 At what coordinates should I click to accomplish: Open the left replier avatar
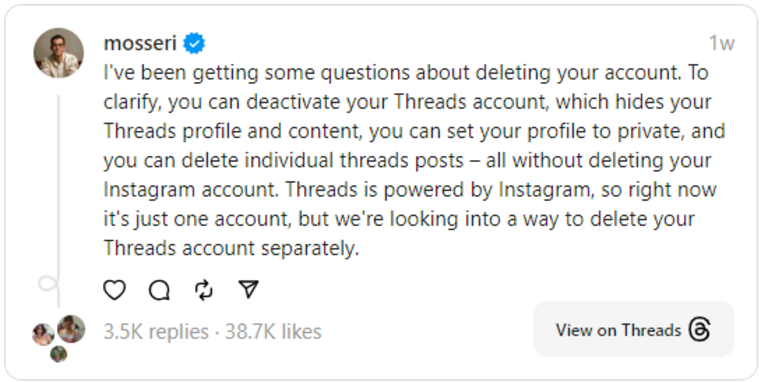[43, 334]
